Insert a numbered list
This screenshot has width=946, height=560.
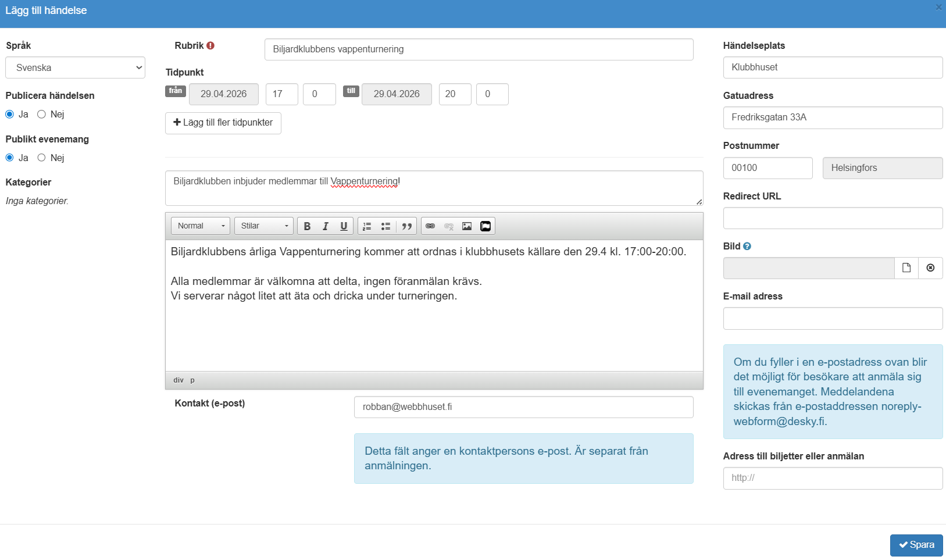(x=367, y=226)
